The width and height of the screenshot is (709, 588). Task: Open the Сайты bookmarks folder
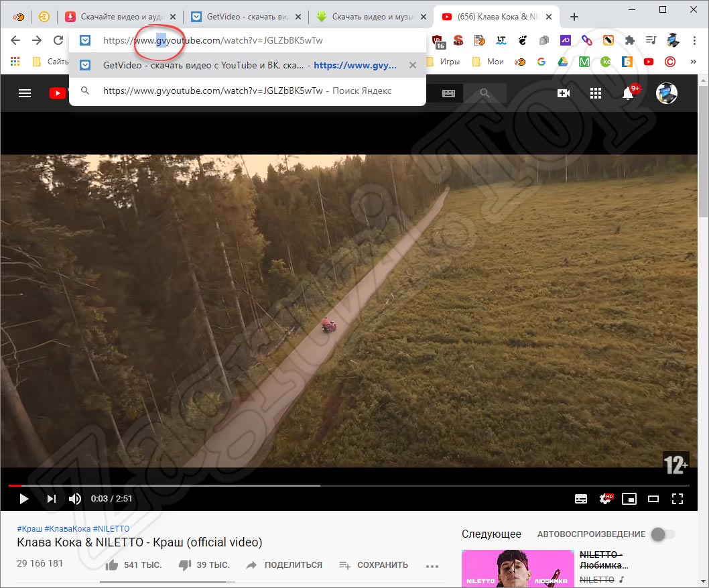coord(51,62)
